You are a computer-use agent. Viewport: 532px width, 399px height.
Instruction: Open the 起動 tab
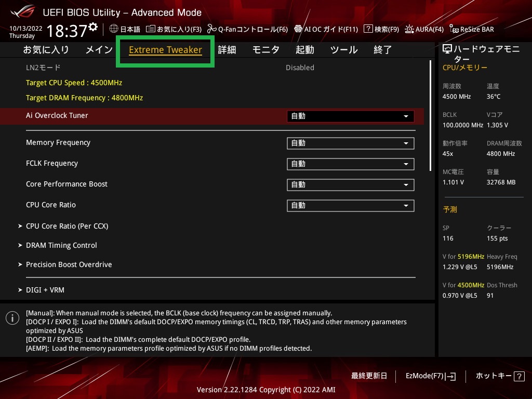coord(304,50)
